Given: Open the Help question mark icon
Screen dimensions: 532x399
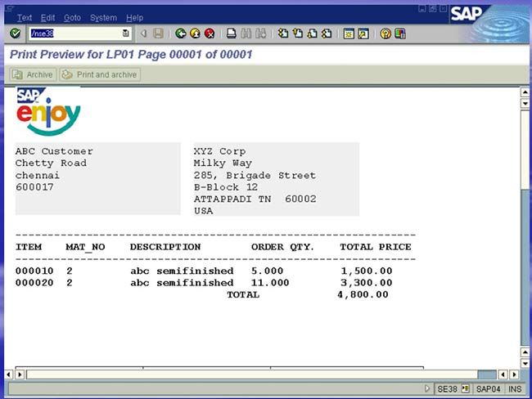Looking at the screenshot, I should [385, 34].
